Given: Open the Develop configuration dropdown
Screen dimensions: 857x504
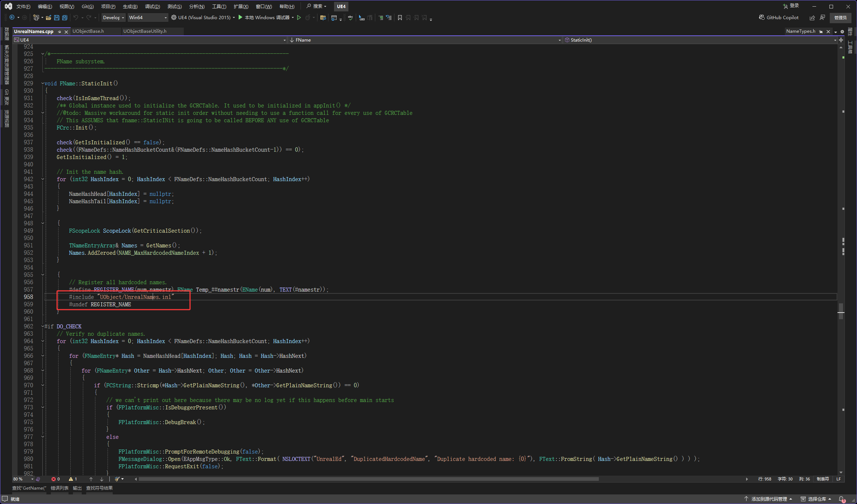Looking at the screenshot, I should (113, 18).
